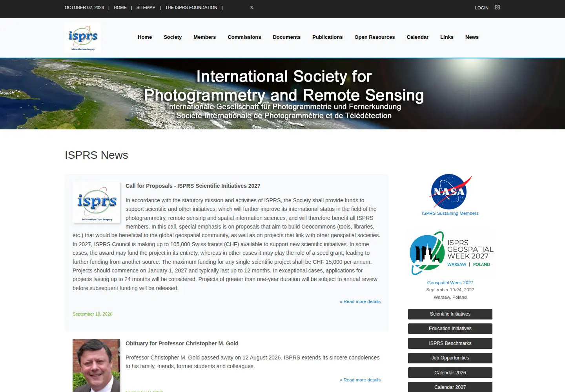Open the X (Twitter) icon in top bar

click(252, 7)
